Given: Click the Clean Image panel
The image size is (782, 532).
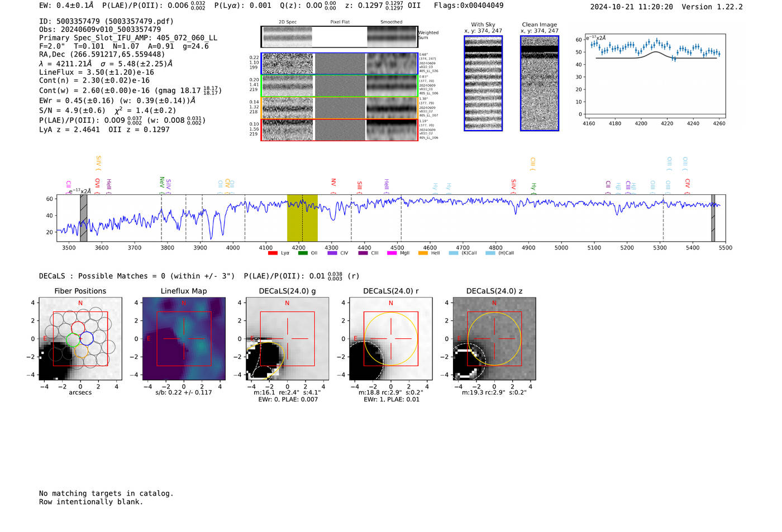Looking at the screenshot, I should [540, 84].
